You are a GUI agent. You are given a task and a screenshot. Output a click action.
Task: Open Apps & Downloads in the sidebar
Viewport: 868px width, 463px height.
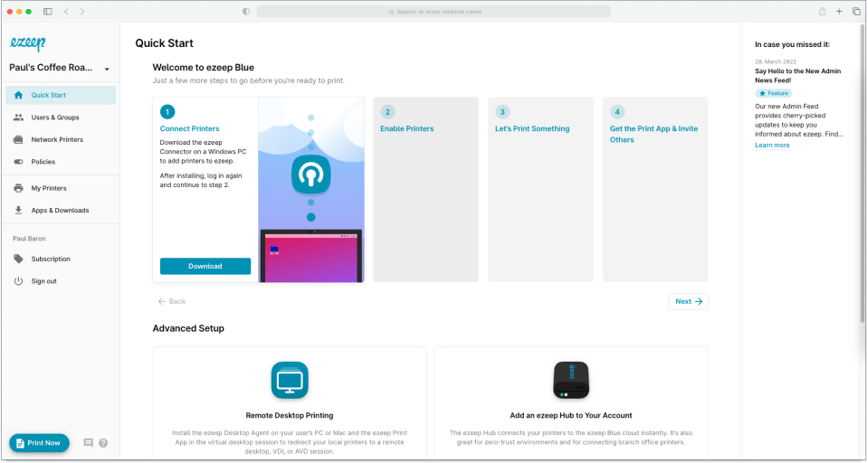tap(61, 210)
